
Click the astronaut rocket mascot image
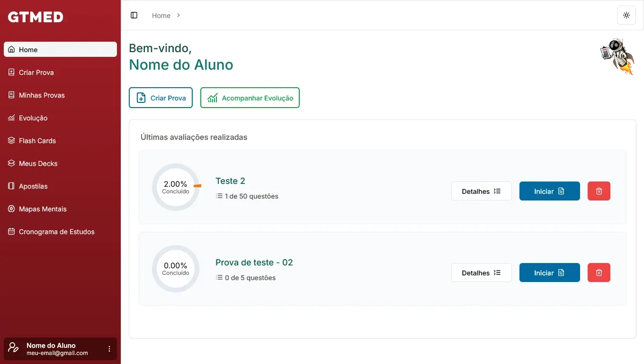click(x=617, y=56)
